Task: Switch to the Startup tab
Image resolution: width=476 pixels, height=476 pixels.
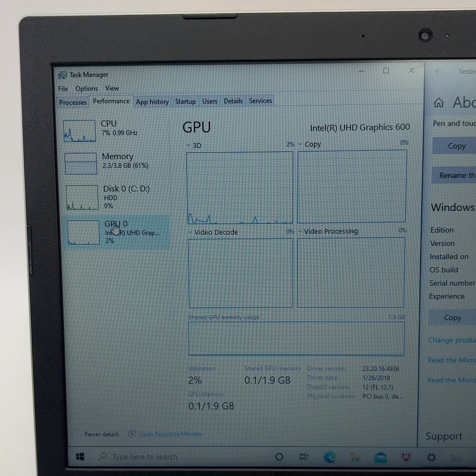Action: [185, 102]
